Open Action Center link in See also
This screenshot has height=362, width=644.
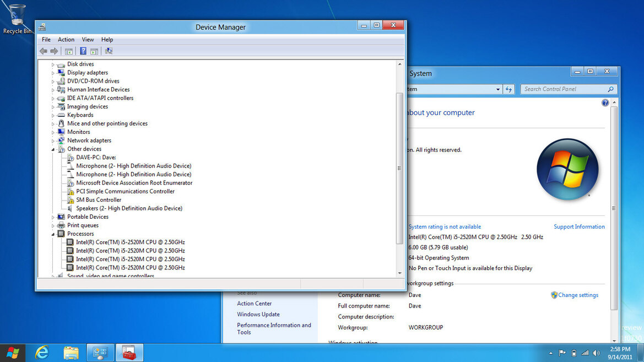(254, 303)
